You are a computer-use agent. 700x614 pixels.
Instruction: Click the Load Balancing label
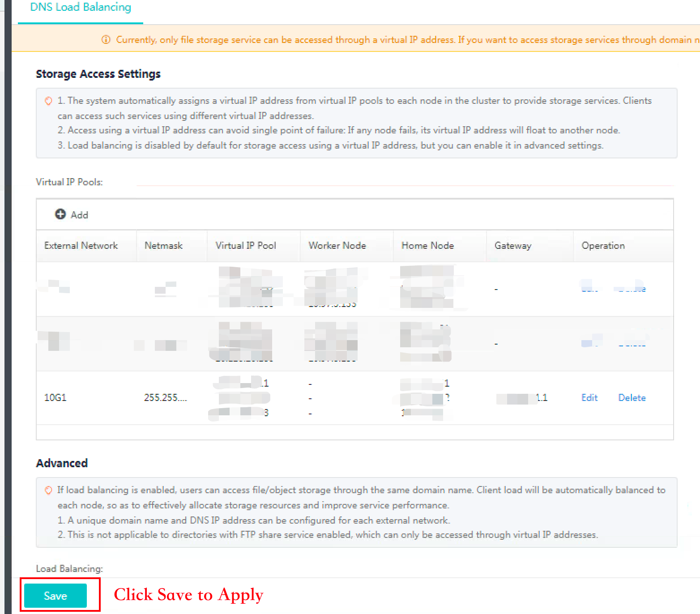[x=69, y=569]
